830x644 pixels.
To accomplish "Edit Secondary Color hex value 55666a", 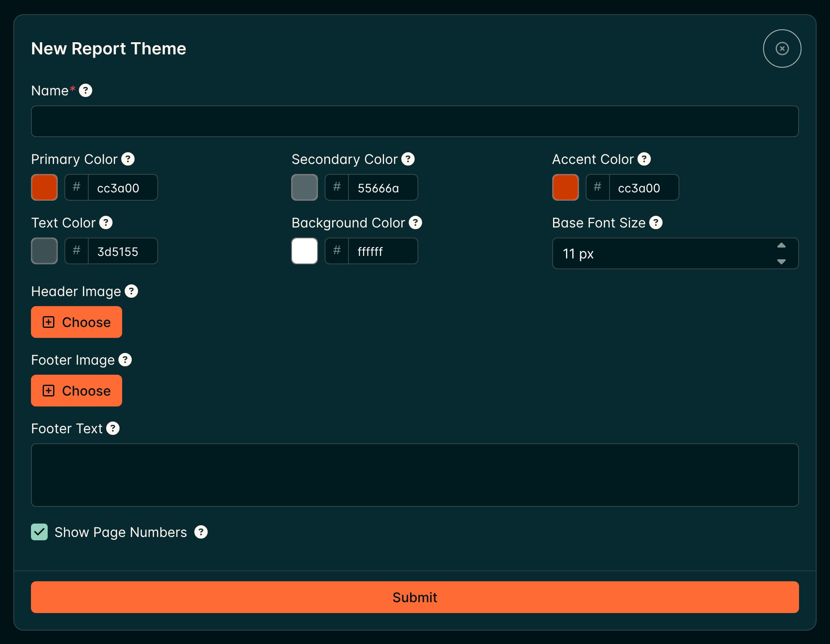I will (383, 188).
